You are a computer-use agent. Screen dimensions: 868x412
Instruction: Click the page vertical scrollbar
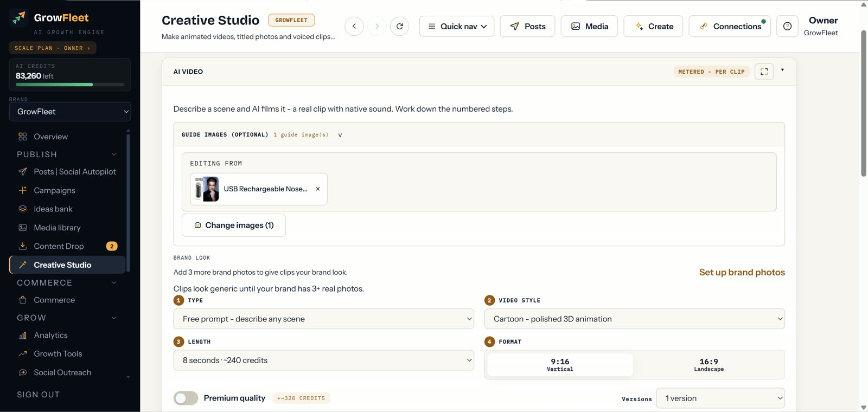864,103
